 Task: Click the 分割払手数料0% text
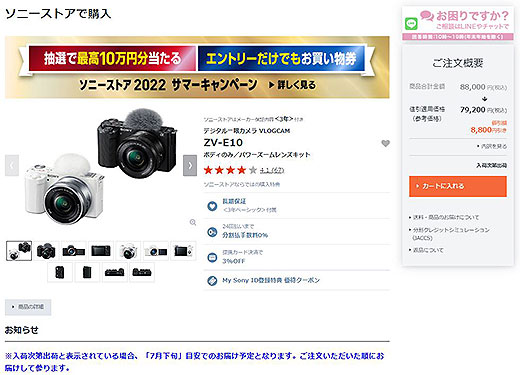click(x=245, y=235)
